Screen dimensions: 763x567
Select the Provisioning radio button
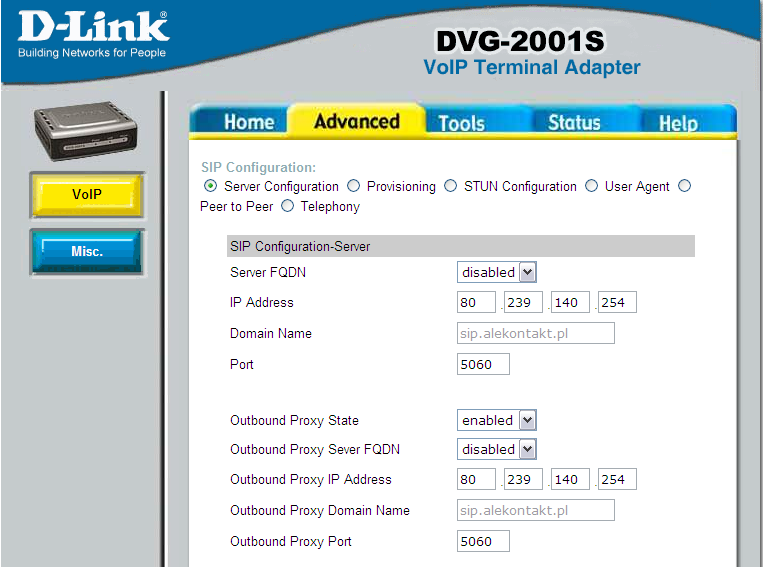click(353, 186)
